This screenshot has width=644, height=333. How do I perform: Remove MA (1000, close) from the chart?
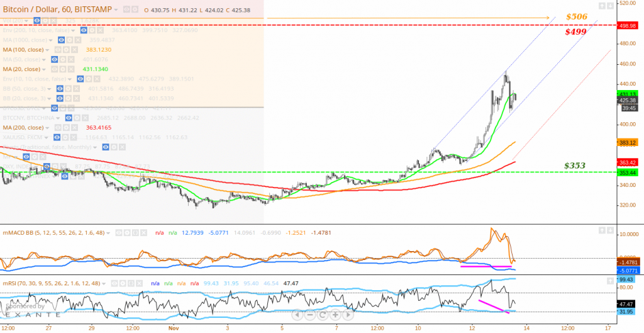pos(78,40)
